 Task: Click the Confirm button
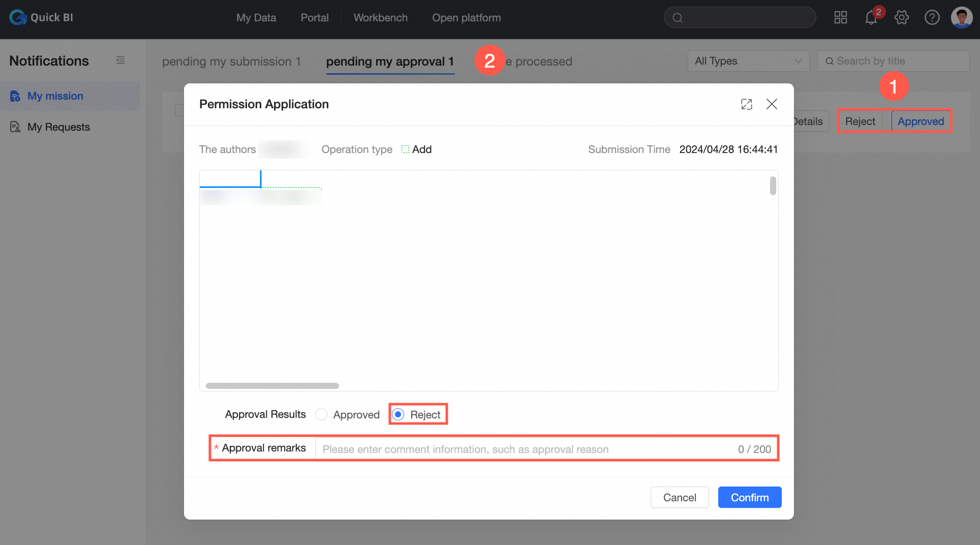[750, 497]
